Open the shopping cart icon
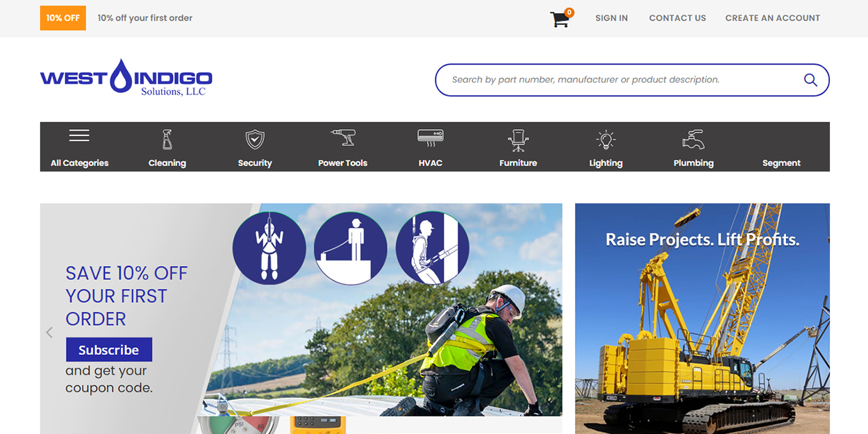Image resolution: width=868 pixels, height=434 pixels. (x=560, y=19)
